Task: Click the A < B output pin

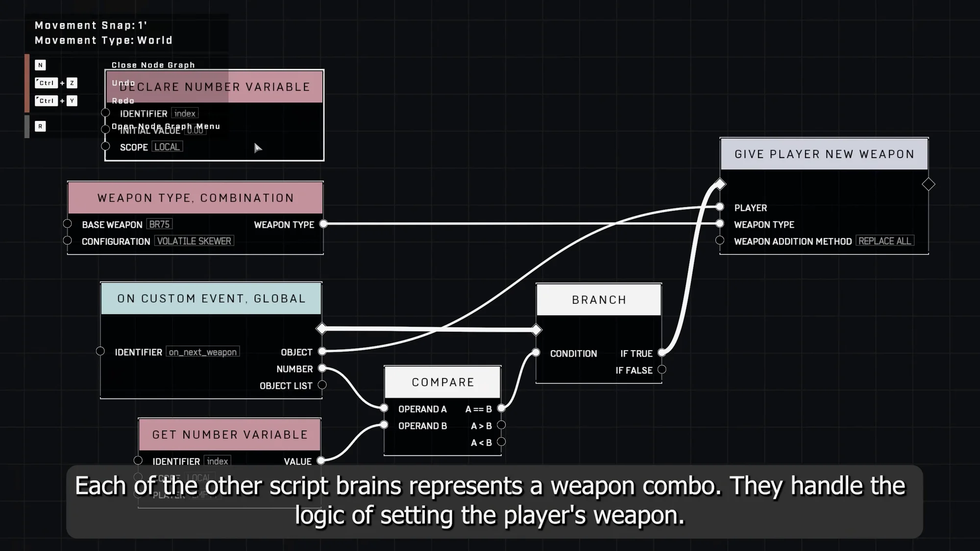Action: (501, 442)
